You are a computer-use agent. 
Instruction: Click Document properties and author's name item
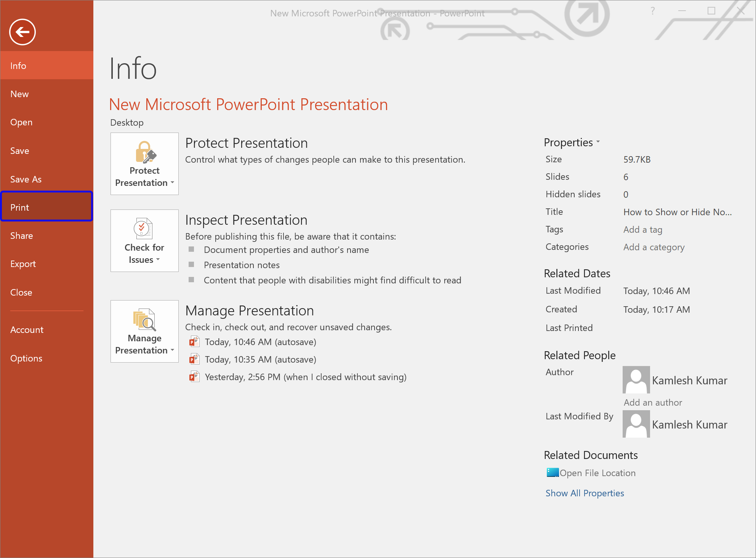point(286,250)
